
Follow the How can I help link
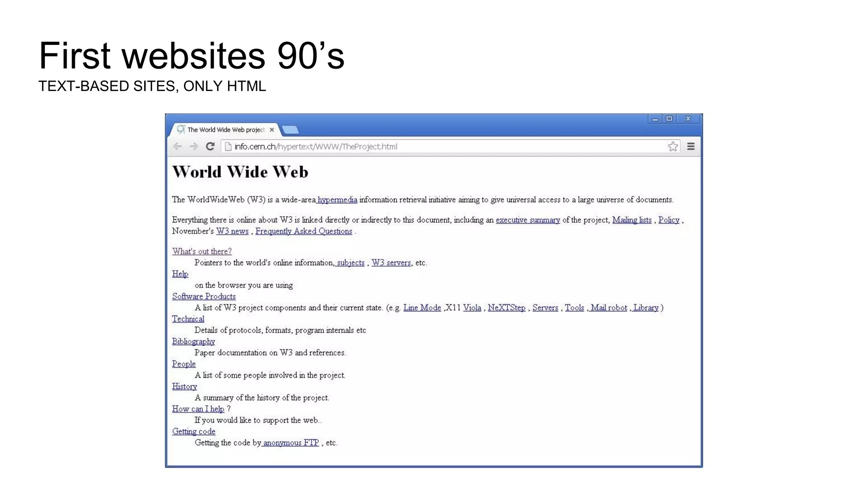[x=198, y=409]
